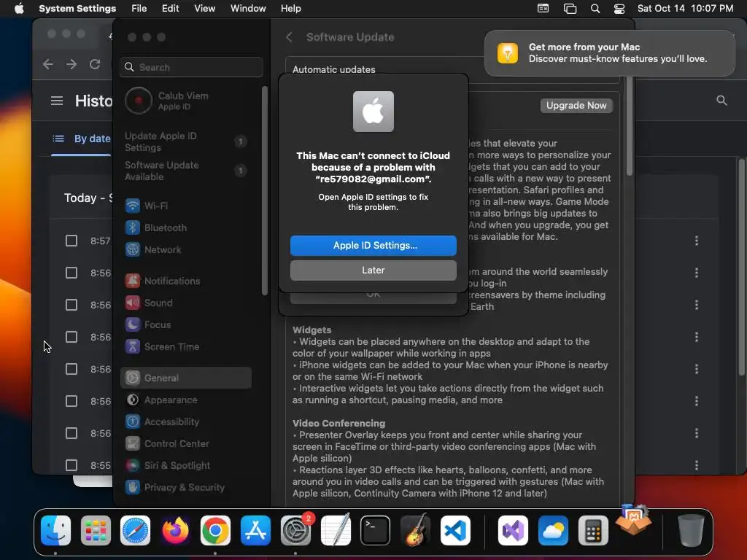Click Stage Manager icon in menu bar

pyautogui.click(x=570, y=9)
